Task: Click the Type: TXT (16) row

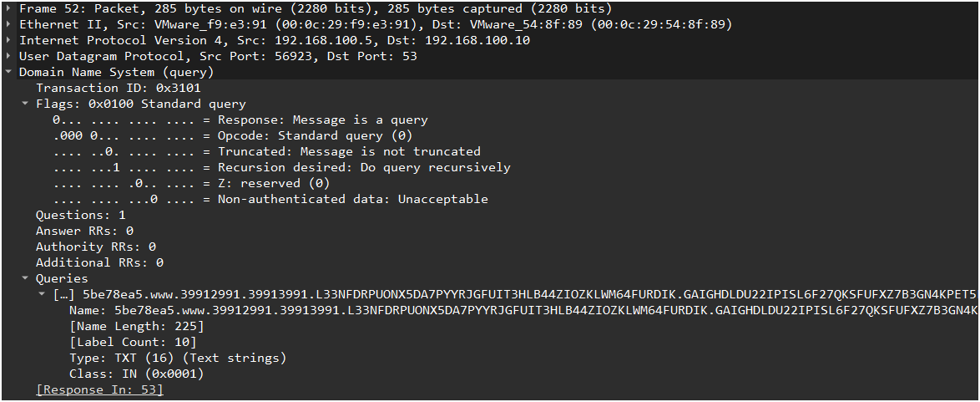Action: 177,358
